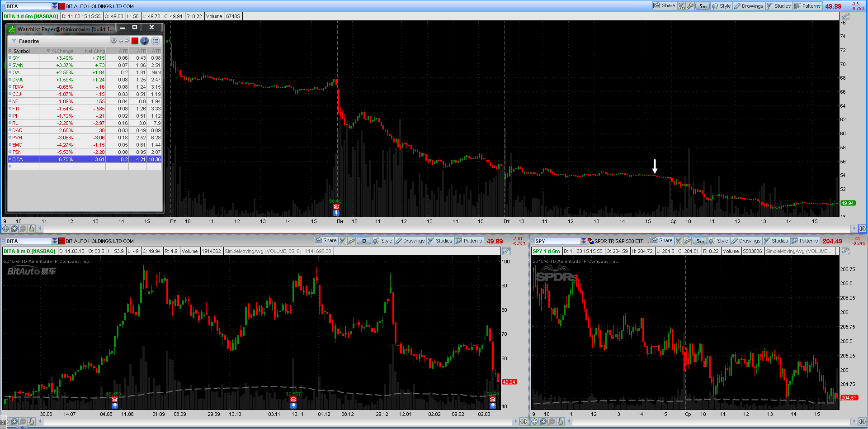Viewport: 868px width, 429px height.
Task: Click the crosshair tool below the top chart
Action: pos(5,229)
